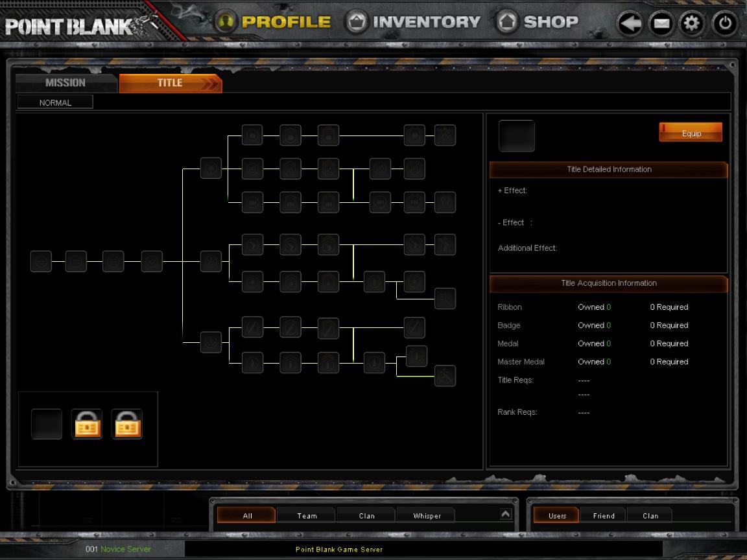This screenshot has width=747, height=560.
Task: Switch chat to the Team channel
Action: 307,516
